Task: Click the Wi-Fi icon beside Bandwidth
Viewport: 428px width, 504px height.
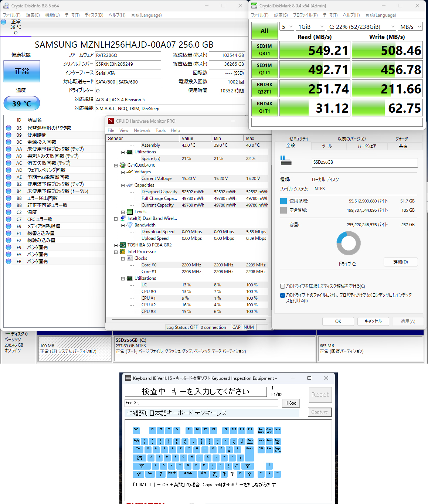Action: [x=130, y=225]
